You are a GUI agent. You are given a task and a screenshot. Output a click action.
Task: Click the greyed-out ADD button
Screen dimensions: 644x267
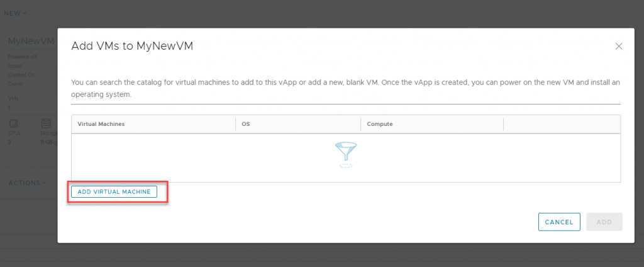604,222
